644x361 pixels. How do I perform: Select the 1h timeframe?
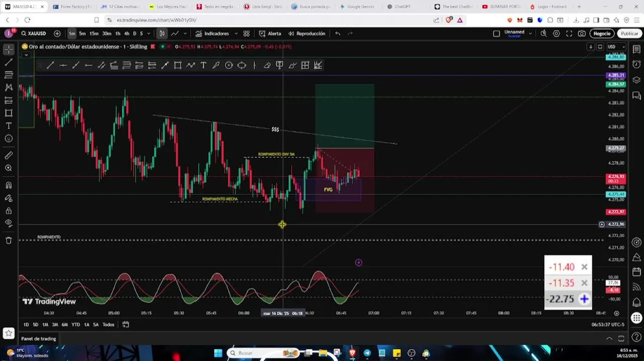tap(118, 34)
